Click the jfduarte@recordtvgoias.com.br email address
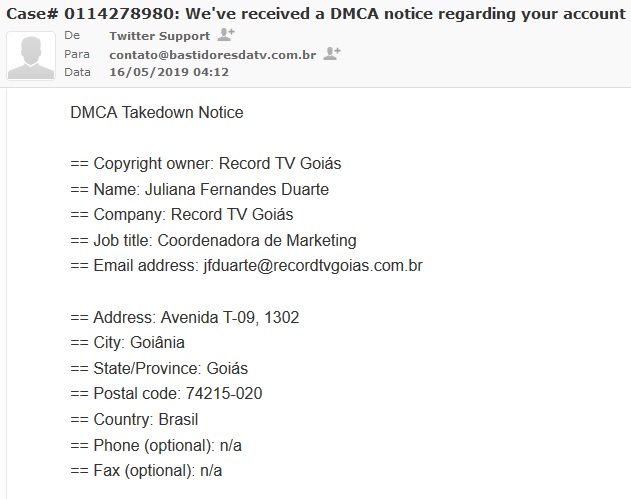Viewport: 631px width, 499px height. point(312,266)
